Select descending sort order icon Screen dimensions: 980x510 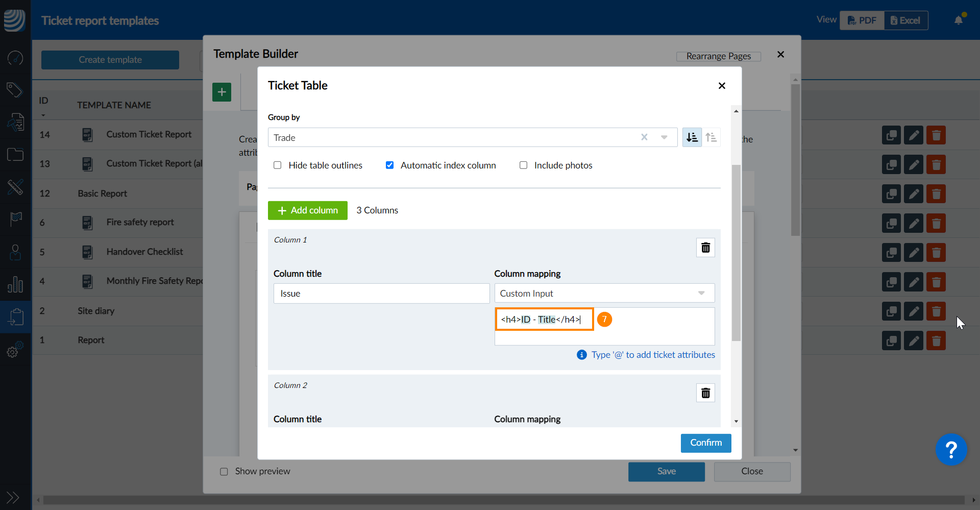(x=692, y=137)
